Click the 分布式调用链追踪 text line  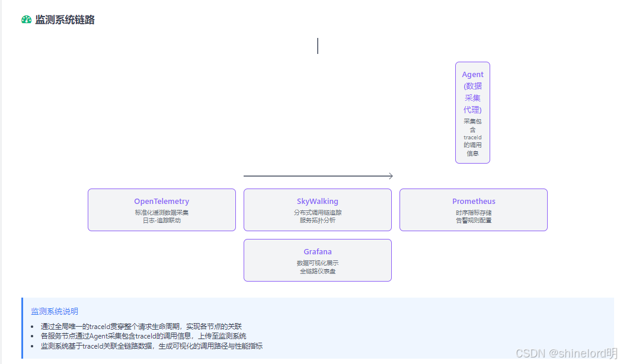(x=318, y=212)
